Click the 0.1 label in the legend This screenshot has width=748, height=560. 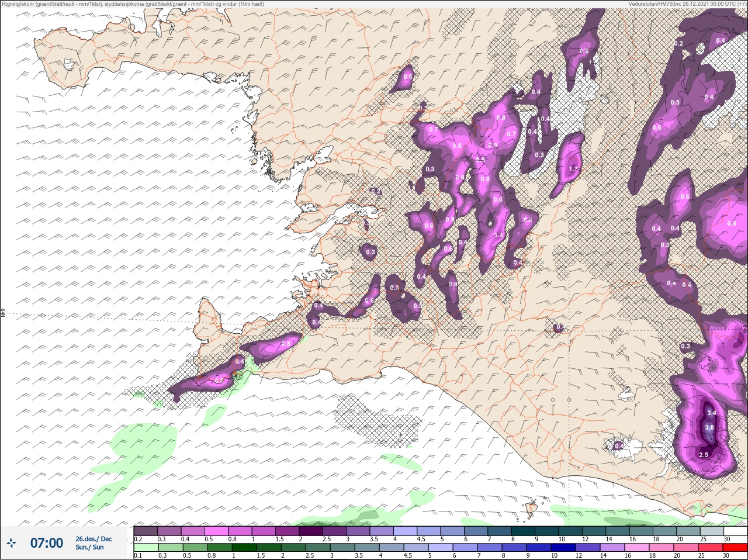pos(137,555)
